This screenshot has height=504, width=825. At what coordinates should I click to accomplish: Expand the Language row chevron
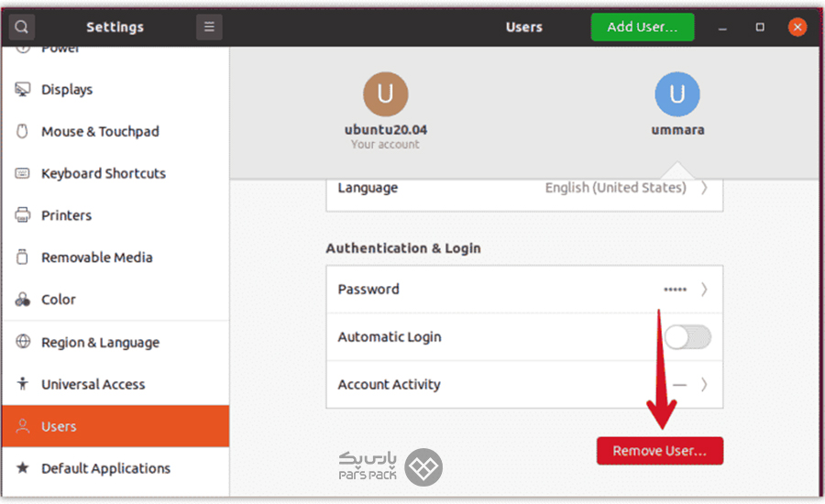pos(704,188)
